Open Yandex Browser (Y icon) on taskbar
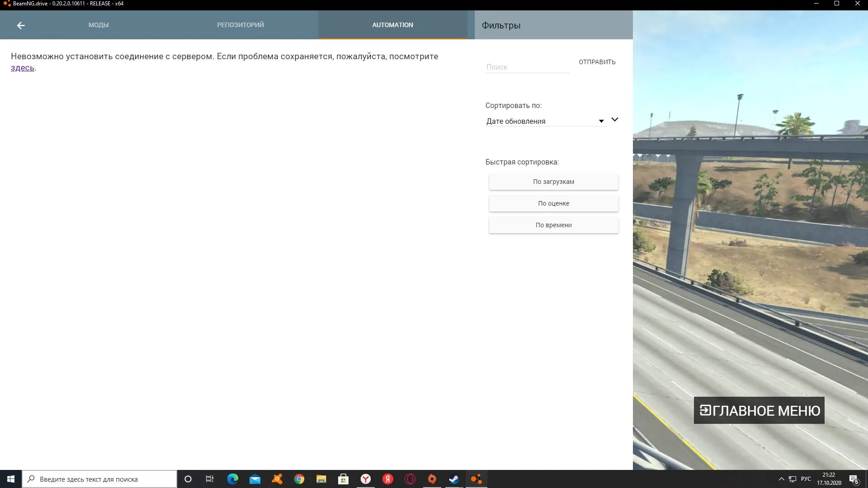 click(x=365, y=479)
